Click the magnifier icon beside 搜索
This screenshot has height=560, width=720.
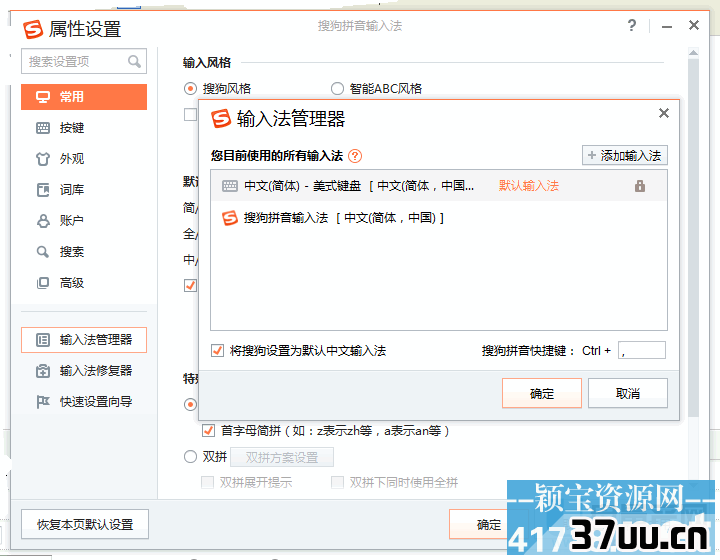43,252
